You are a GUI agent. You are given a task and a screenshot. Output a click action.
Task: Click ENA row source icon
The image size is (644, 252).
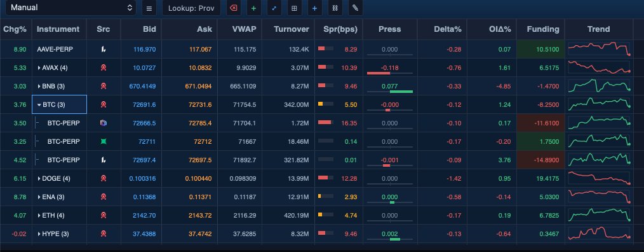coord(104,197)
